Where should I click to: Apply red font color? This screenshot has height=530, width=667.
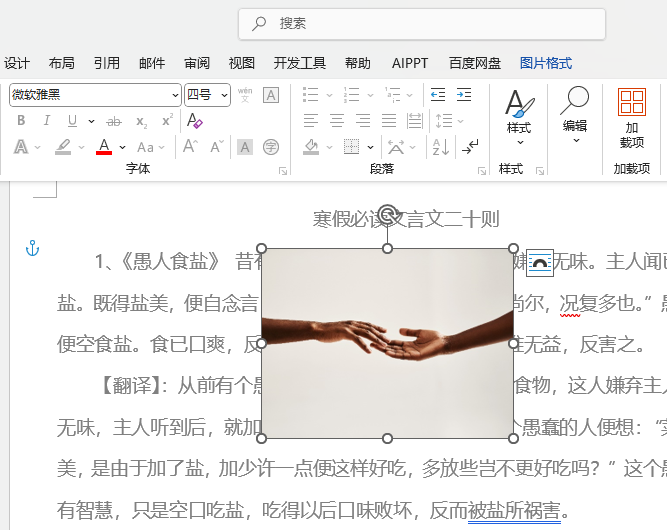coord(104,147)
